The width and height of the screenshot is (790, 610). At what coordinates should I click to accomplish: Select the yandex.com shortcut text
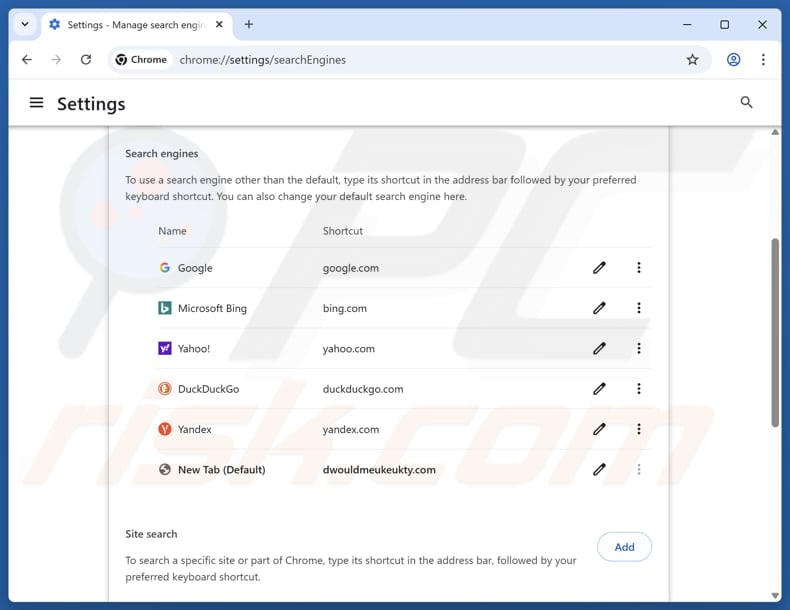351,429
